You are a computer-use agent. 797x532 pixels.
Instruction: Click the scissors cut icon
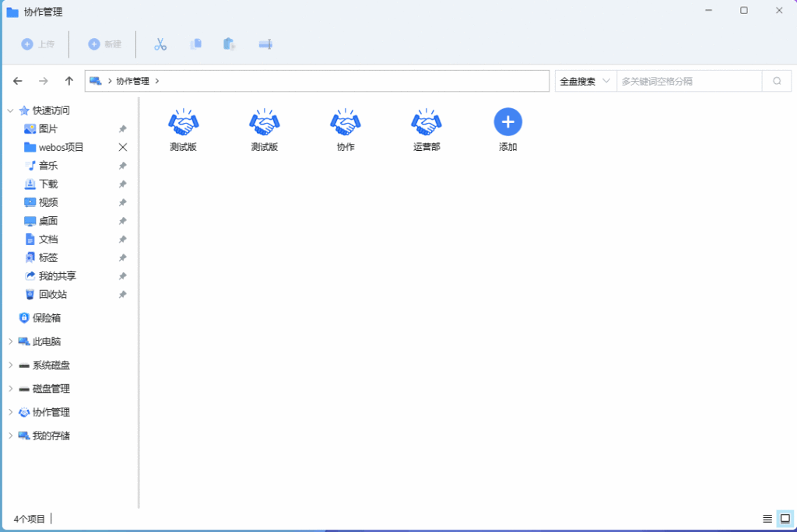[160, 44]
